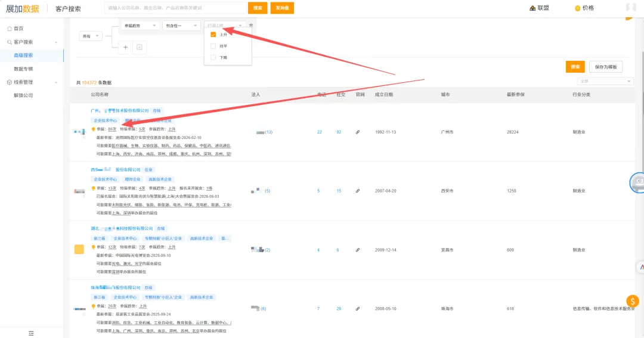
Task: Click the location pin beside 参展: 80次
Action: 93,129
